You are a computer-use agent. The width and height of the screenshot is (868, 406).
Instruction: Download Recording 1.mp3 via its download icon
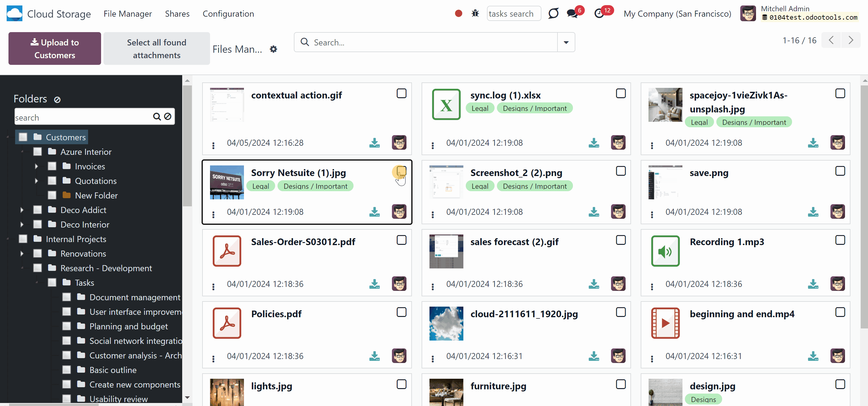coord(813,284)
